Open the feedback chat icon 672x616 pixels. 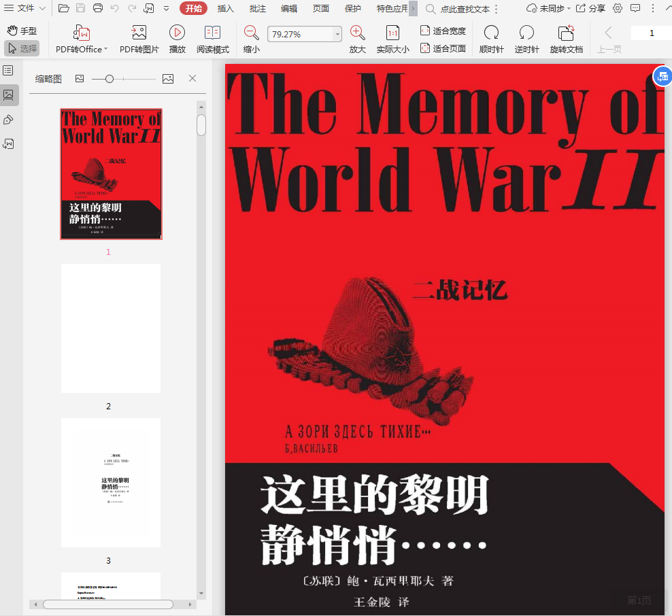pyautogui.click(x=635, y=8)
